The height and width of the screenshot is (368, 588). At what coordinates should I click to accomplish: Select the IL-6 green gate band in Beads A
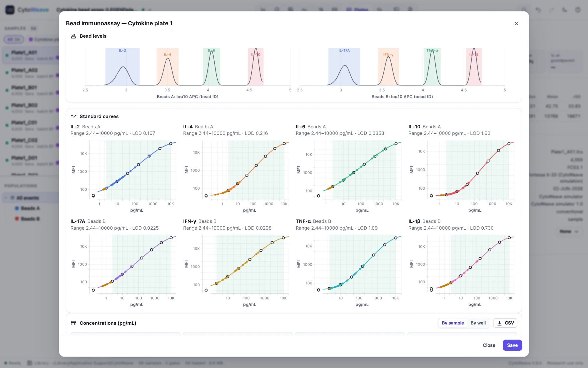click(x=211, y=67)
